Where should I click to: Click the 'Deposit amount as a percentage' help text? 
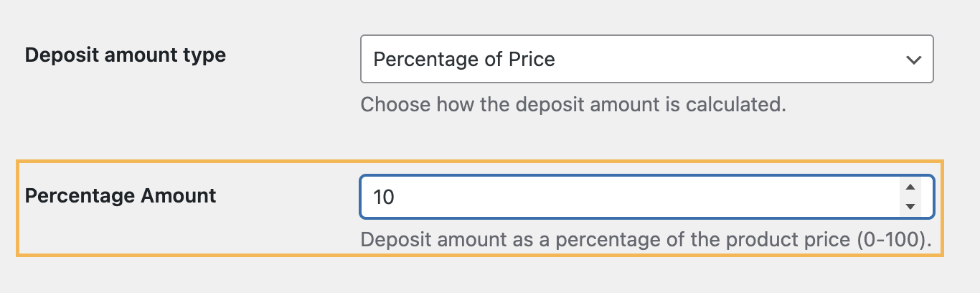click(502, 239)
